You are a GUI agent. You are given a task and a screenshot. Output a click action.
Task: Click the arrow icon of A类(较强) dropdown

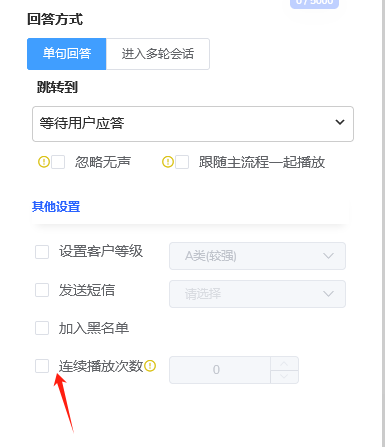click(328, 256)
